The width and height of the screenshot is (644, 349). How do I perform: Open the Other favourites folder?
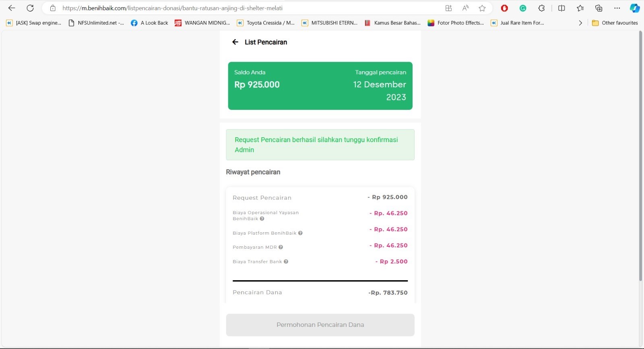615,23
